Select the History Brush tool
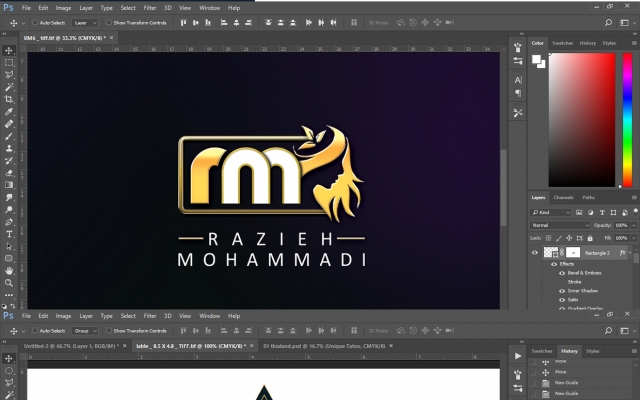Viewport: 640px width, 400px height. pyautogui.click(x=9, y=160)
